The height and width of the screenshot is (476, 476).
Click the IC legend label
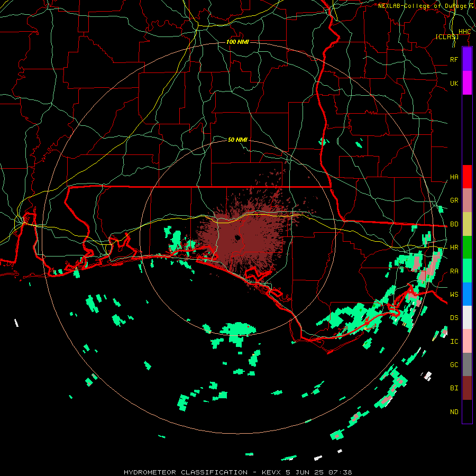454,342
